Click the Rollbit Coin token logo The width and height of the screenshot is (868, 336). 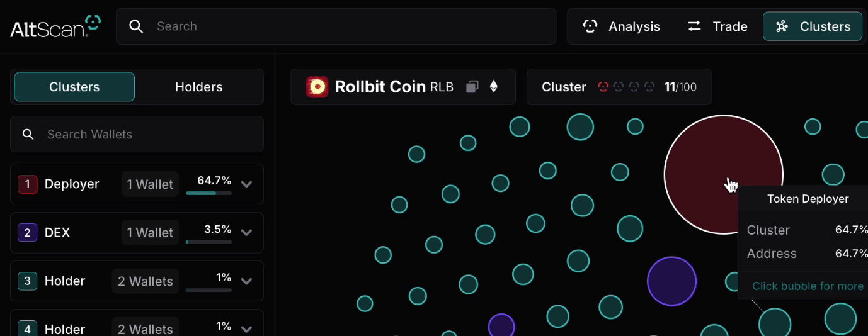pos(317,87)
